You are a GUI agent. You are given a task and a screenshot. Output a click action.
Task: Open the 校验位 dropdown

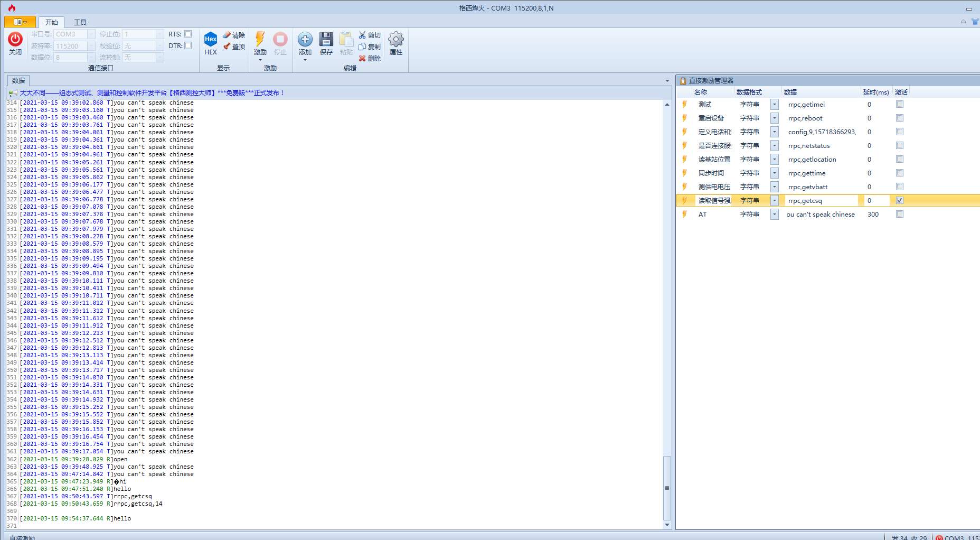(159, 46)
